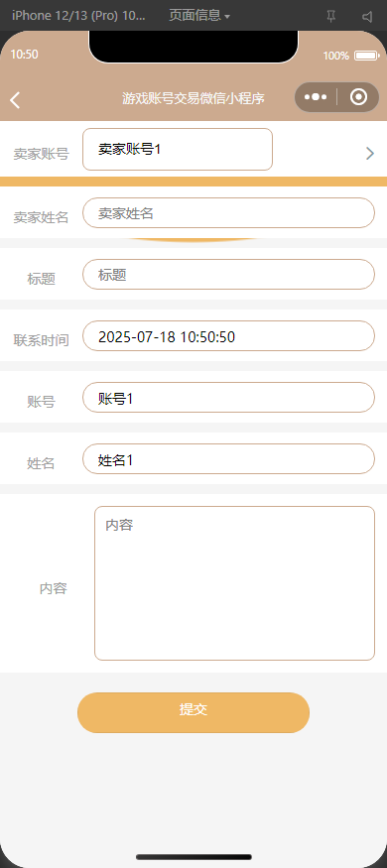Click the page title 游戏账号交易微信小程序
The image size is (387, 868).
click(193, 98)
